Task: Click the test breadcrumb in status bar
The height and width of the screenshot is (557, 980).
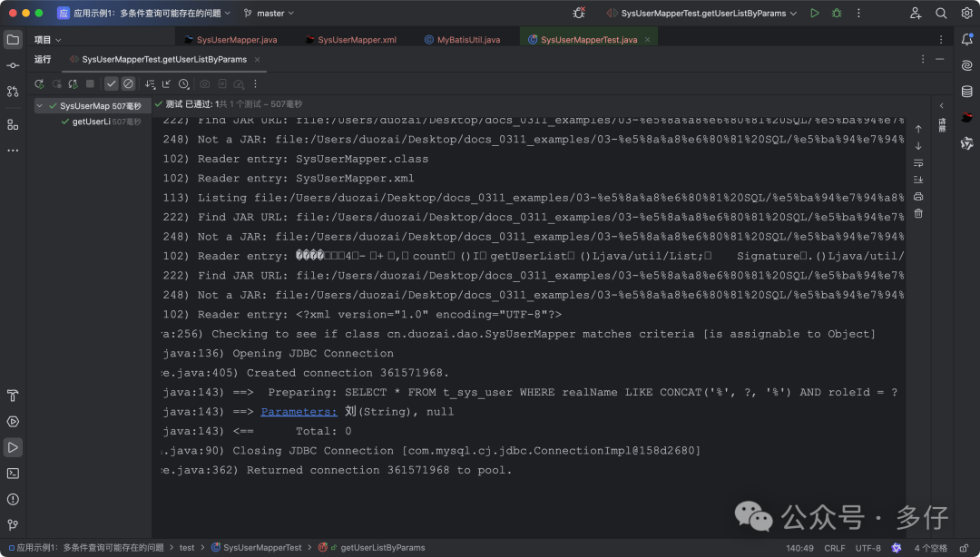Action: [187, 548]
